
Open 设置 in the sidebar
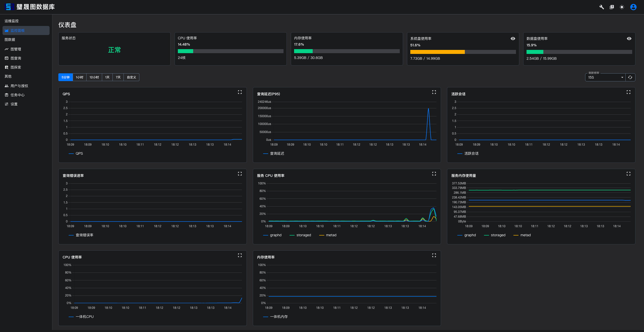pyautogui.click(x=26, y=104)
